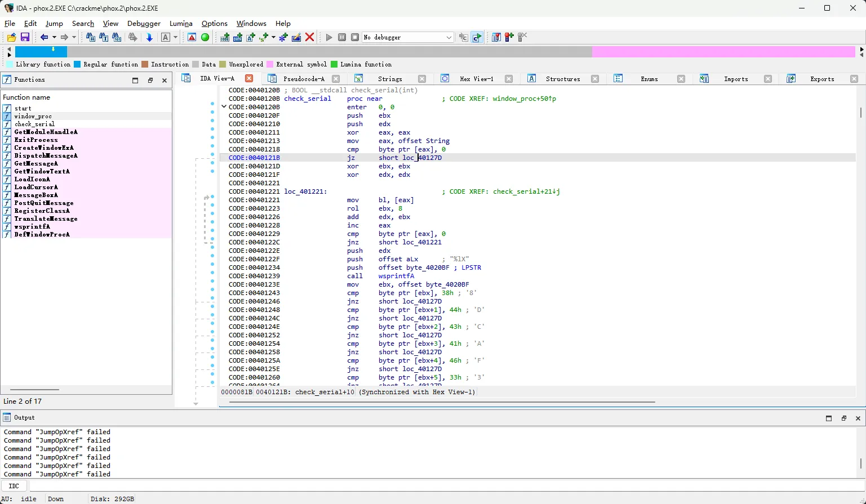The height and width of the screenshot is (504, 866).
Task: Click the red triangle warning toolbar icon
Action: tap(192, 37)
